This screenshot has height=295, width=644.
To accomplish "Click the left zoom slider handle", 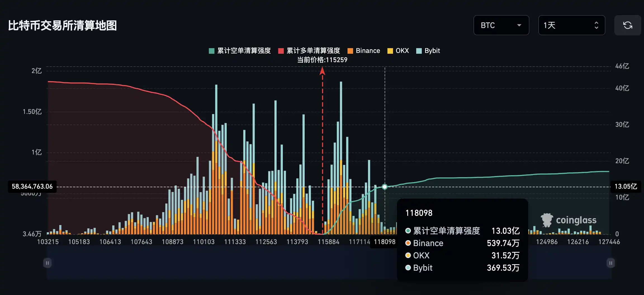I will [x=47, y=263].
